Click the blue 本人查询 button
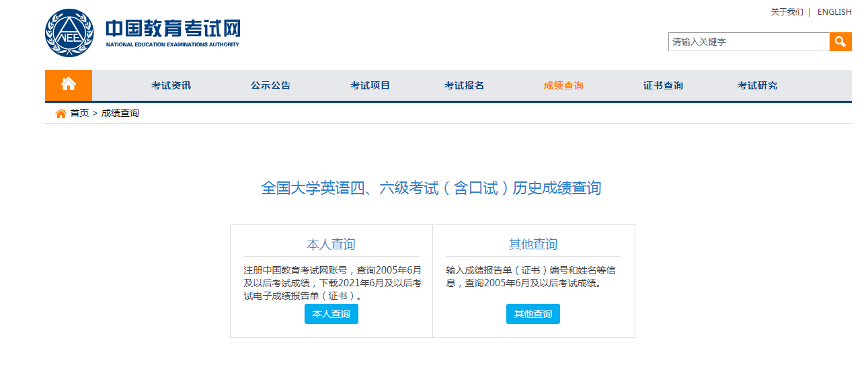868x377 pixels. pos(331,314)
